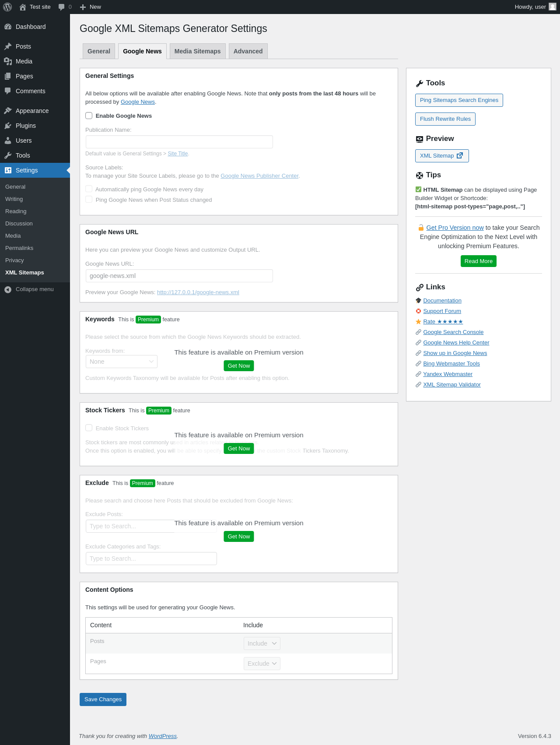Click the Collapse menu arrow icon
This screenshot has height=745, width=560.
[x=8, y=289]
